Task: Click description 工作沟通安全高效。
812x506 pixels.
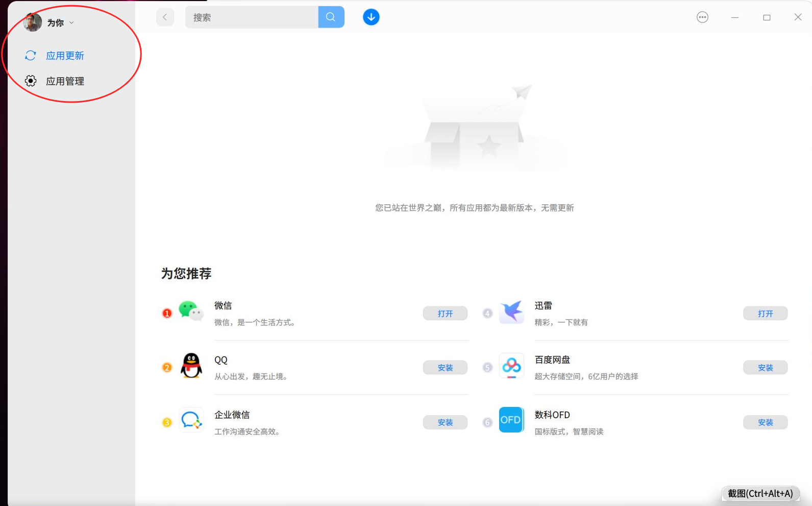Action: click(x=249, y=432)
